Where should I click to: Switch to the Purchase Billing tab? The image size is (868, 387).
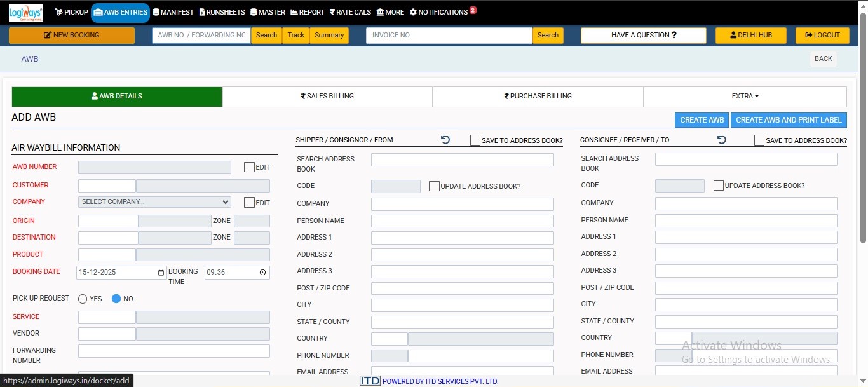pyautogui.click(x=538, y=97)
